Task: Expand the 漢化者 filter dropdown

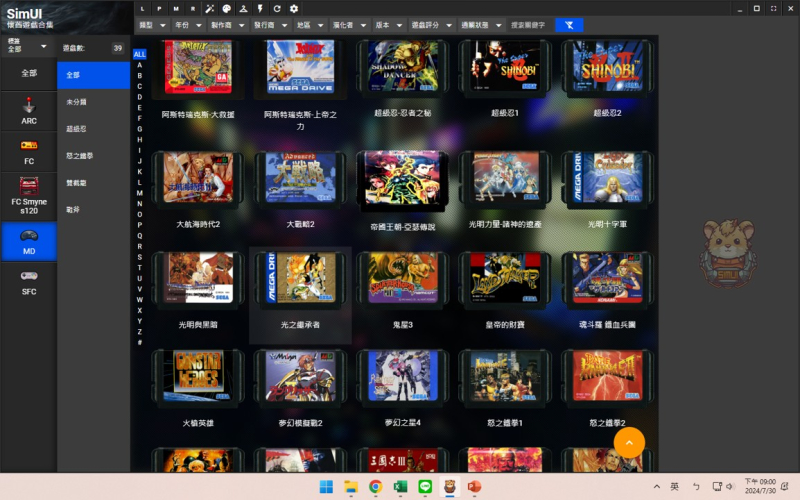Action: [349, 25]
